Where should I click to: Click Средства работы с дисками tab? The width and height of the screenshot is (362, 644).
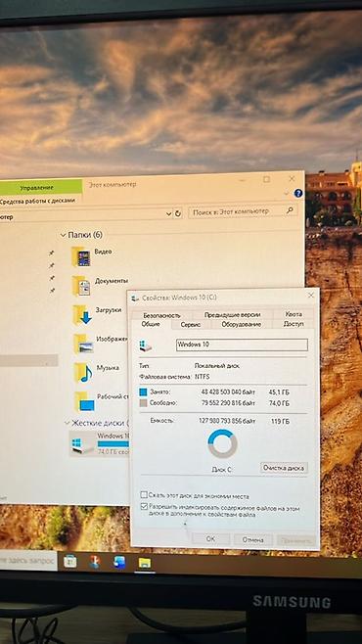pos(39,201)
